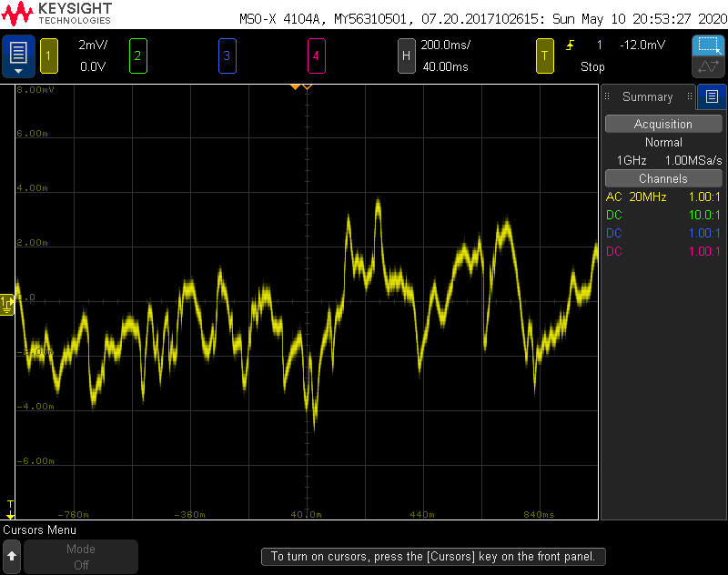Click the Back up arrow softkey
This screenshot has width=728, height=575.
[12, 556]
